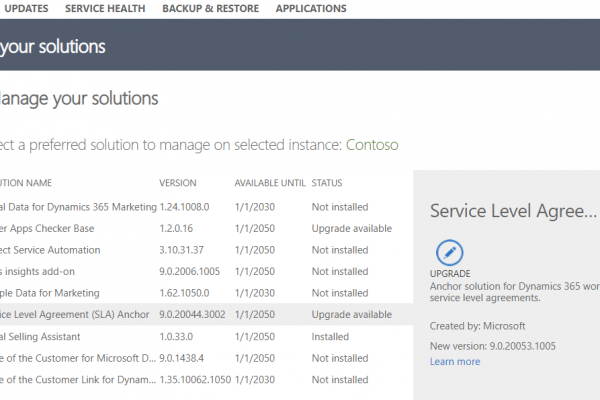Select the Apps Checker Base solution row
600x400 pixels.
click(207, 229)
